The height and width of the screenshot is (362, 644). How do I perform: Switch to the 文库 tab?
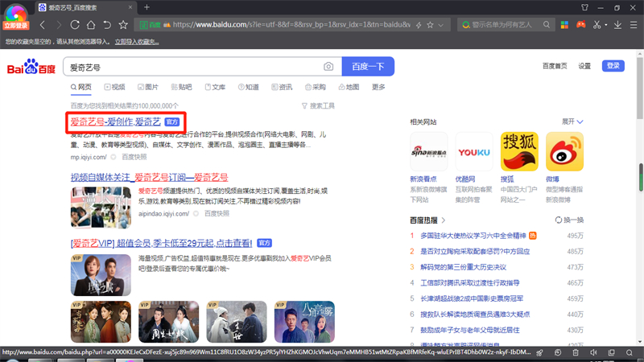(215, 87)
